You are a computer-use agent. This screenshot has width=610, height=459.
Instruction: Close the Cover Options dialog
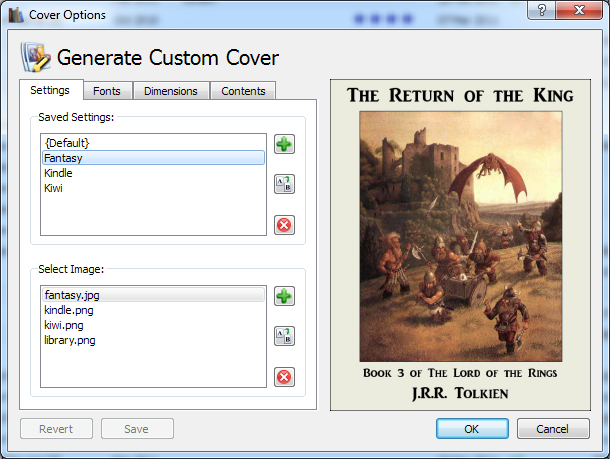(x=579, y=10)
